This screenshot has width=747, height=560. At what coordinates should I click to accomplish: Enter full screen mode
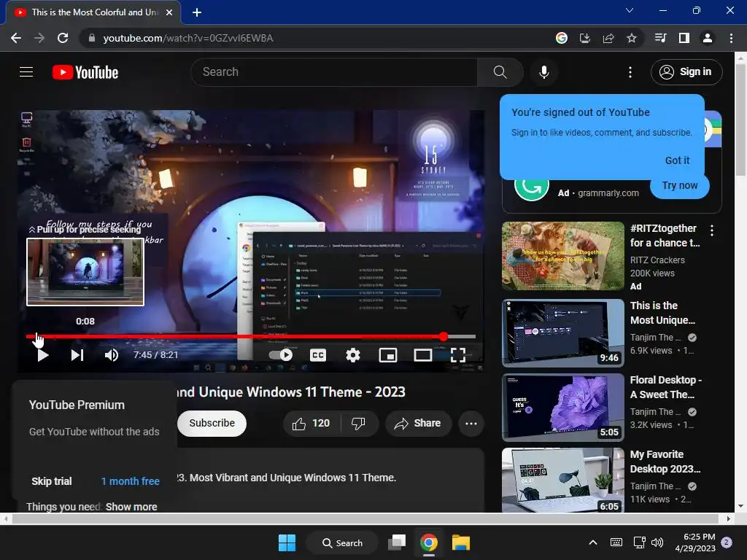(x=458, y=355)
